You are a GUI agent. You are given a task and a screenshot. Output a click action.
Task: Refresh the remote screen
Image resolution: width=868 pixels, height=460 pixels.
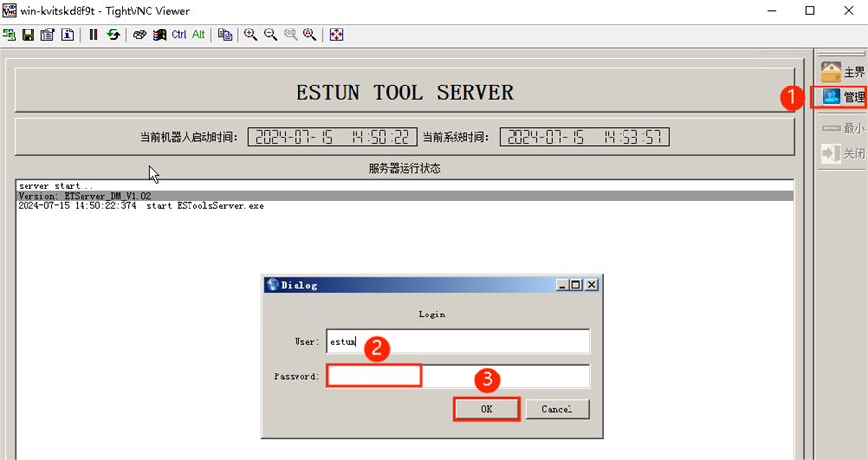click(113, 34)
